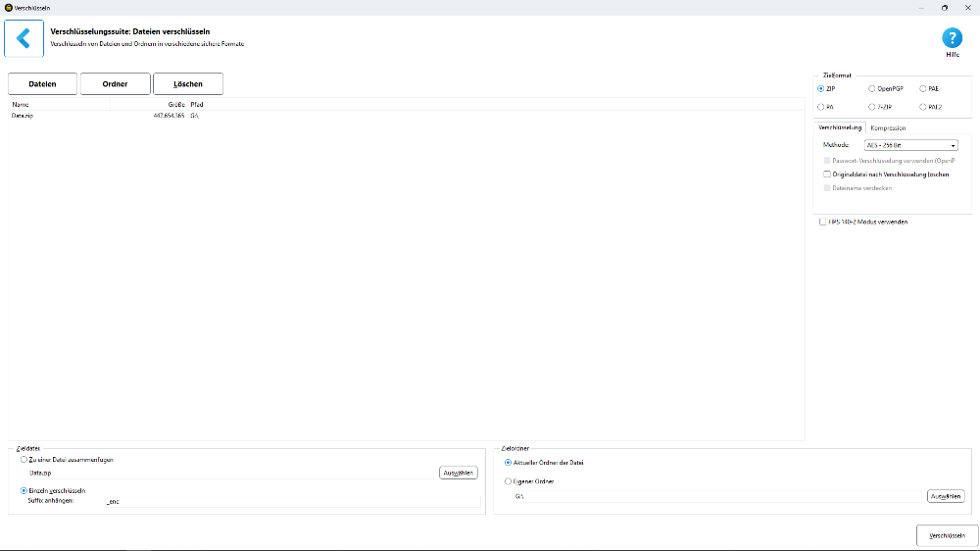Click Auswählen next to the Zieldatei field

click(458, 473)
